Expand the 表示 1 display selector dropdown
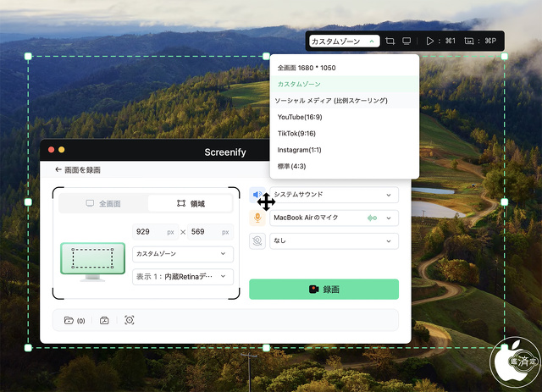 (183, 276)
